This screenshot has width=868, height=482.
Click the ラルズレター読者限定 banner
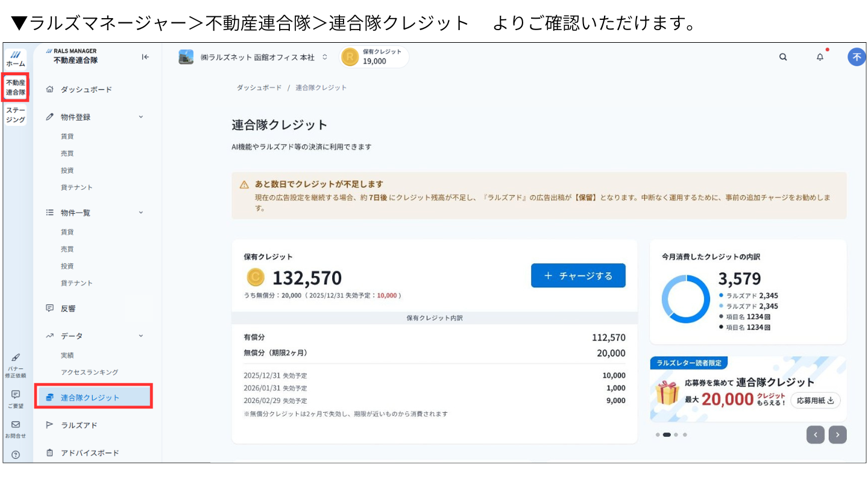(748, 389)
